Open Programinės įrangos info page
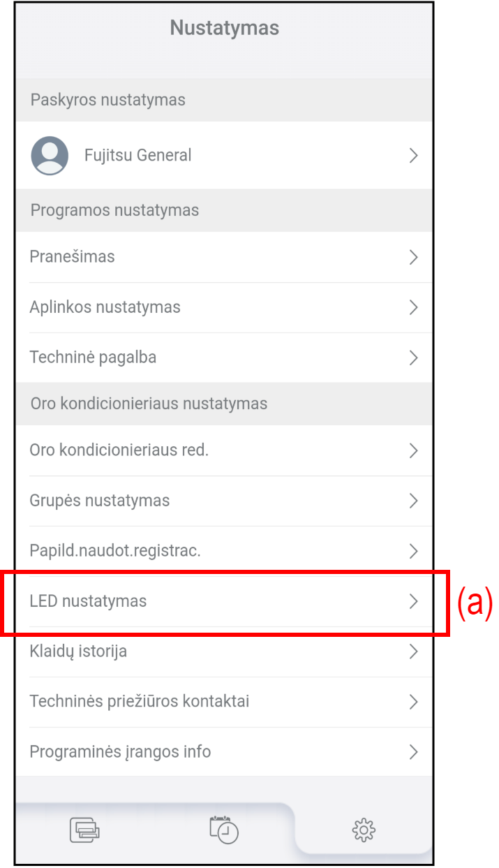Viewport: 499px width, 868px height. pos(120,752)
